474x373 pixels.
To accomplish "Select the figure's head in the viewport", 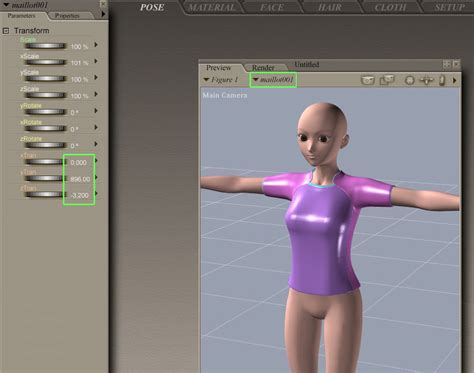I will click(x=322, y=133).
